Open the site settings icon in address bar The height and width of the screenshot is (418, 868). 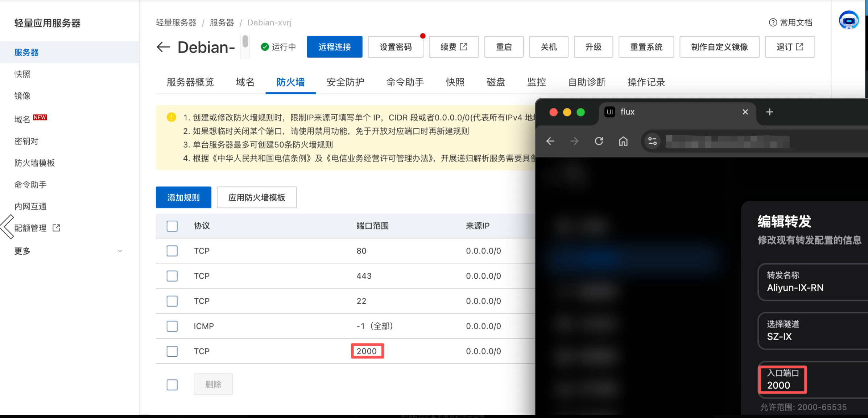coord(652,141)
